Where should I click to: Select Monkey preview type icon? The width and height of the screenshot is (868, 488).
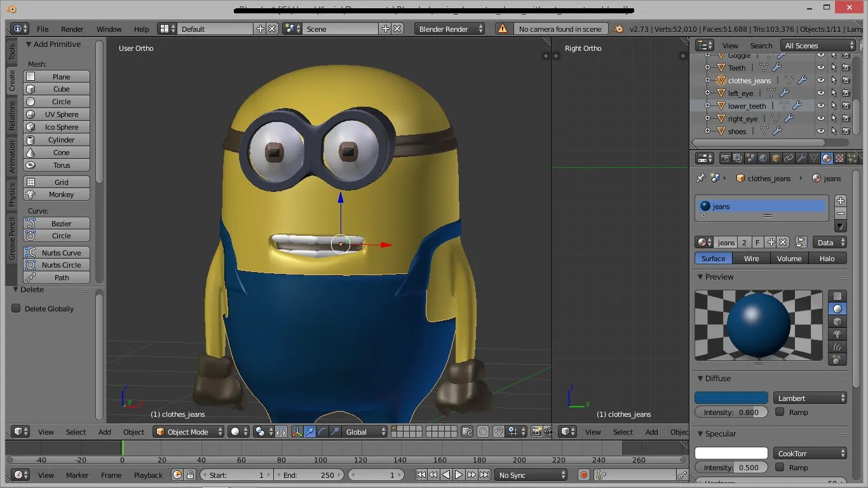click(837, 334)
